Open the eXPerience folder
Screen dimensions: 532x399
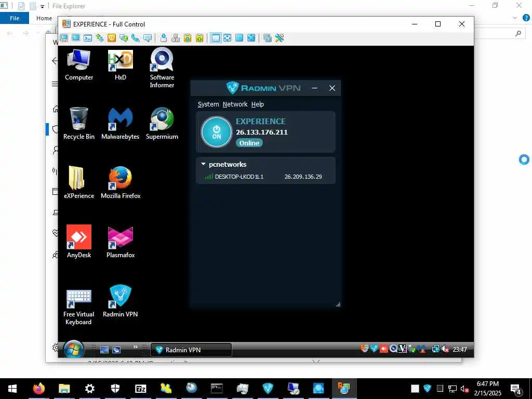point(79,182)
